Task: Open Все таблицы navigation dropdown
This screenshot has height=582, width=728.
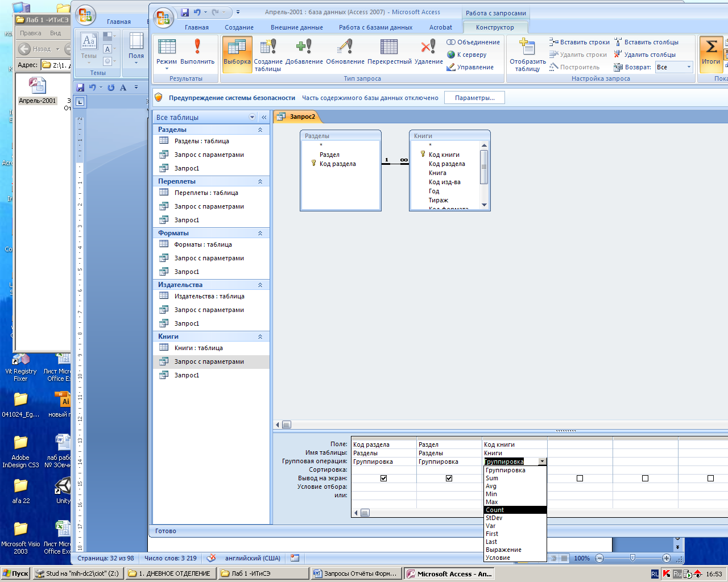Action: 253,117
